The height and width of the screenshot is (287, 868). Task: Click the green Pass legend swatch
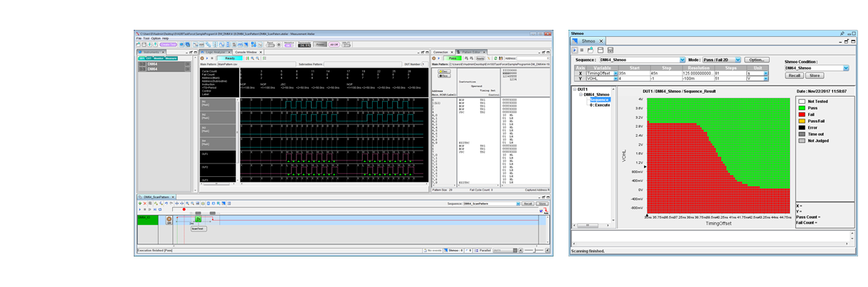click(x=800, y=108)
